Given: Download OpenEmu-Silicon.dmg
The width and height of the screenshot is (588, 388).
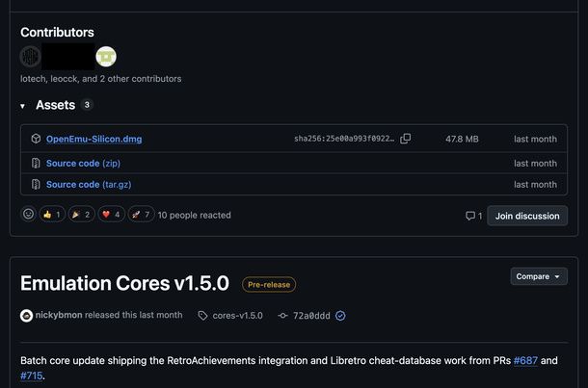Looking at the screenshot, I should 94,139.
